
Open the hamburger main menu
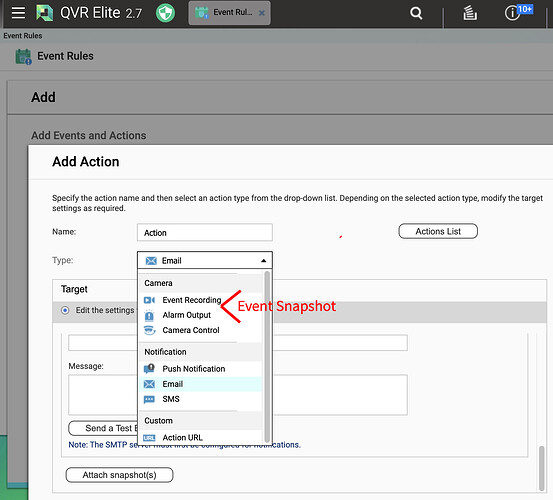18,13
